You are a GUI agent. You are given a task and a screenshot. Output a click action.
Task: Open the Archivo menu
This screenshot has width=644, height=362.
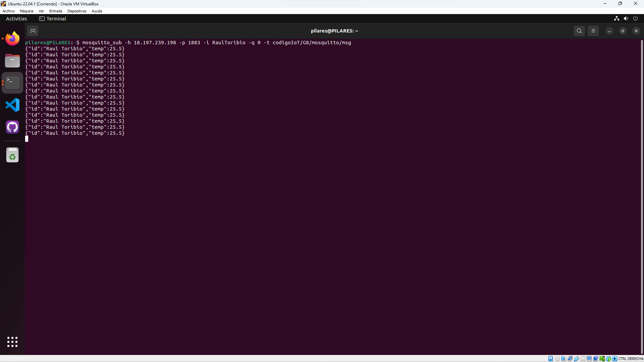[x=8, y=11]
